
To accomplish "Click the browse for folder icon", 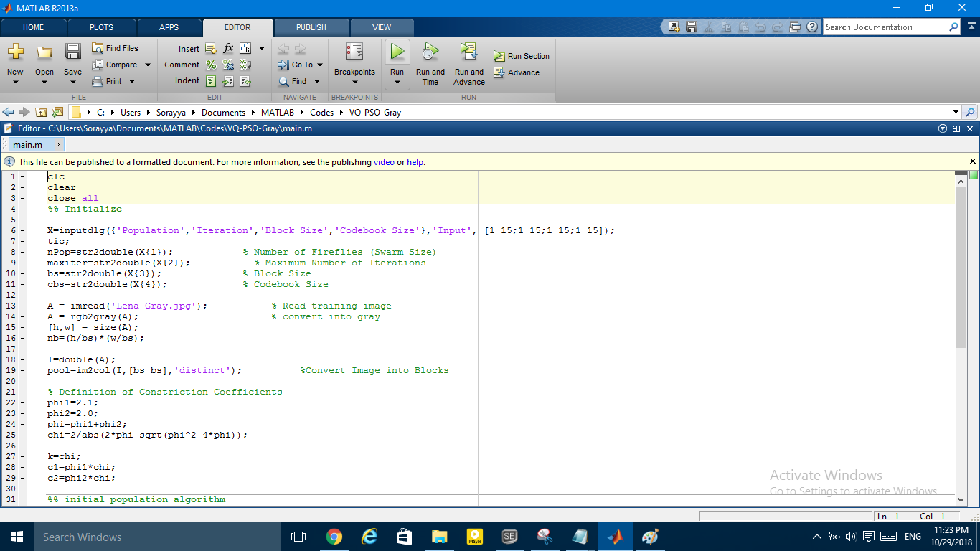I will coord(57,112).
